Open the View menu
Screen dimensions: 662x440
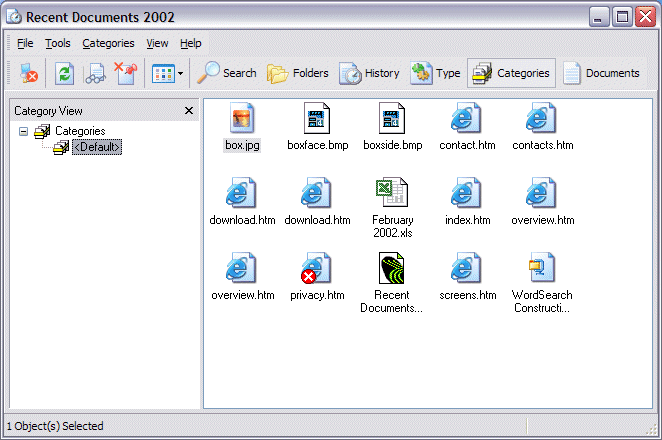(x=157, y=43)
